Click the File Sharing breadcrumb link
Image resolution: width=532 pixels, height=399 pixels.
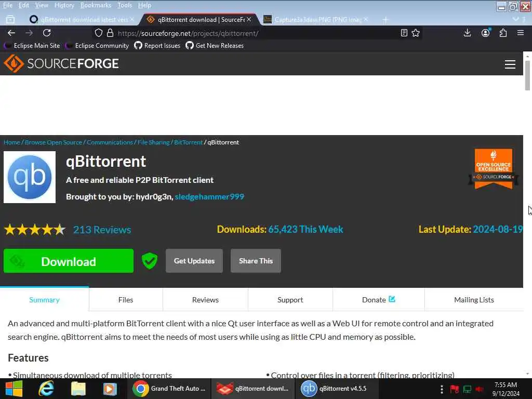(153, 142)
